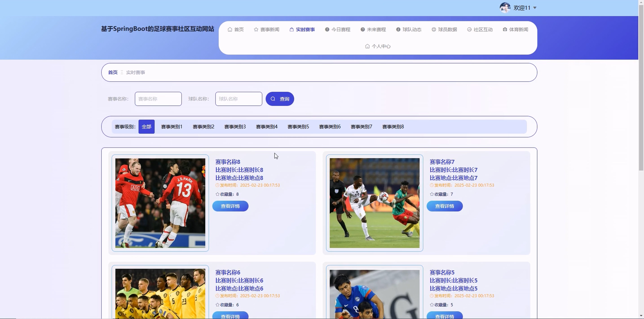This screenshot has height=319, width=644.
Task: Click the user avatar picture at top
Action: coord(505,8)
